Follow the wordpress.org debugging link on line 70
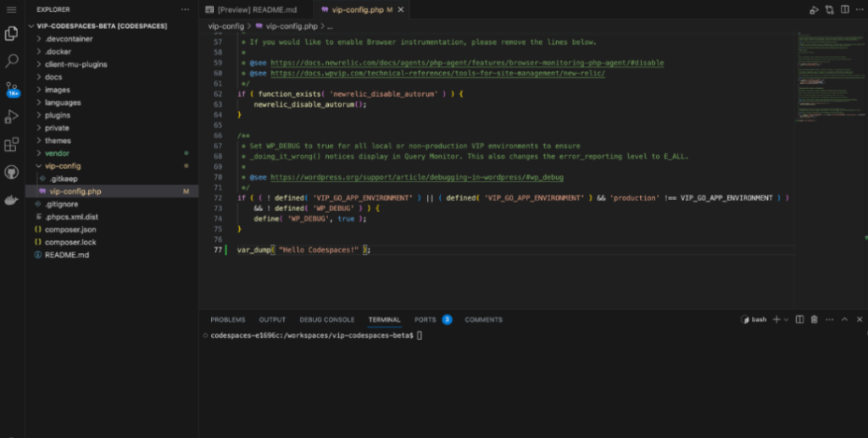The image size is (868, 438). coord(417,177)
